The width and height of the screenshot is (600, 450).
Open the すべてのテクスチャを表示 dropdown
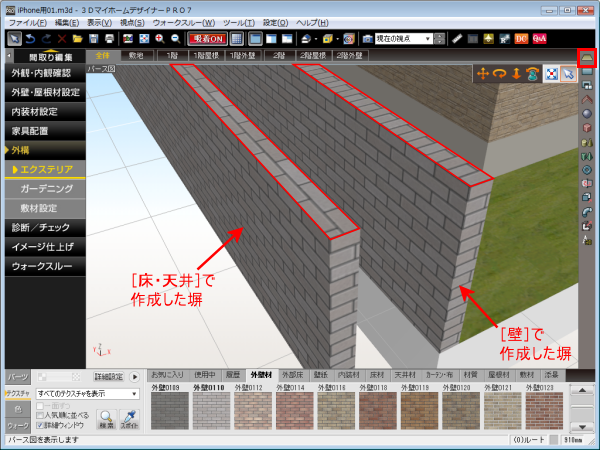[86, 394]
